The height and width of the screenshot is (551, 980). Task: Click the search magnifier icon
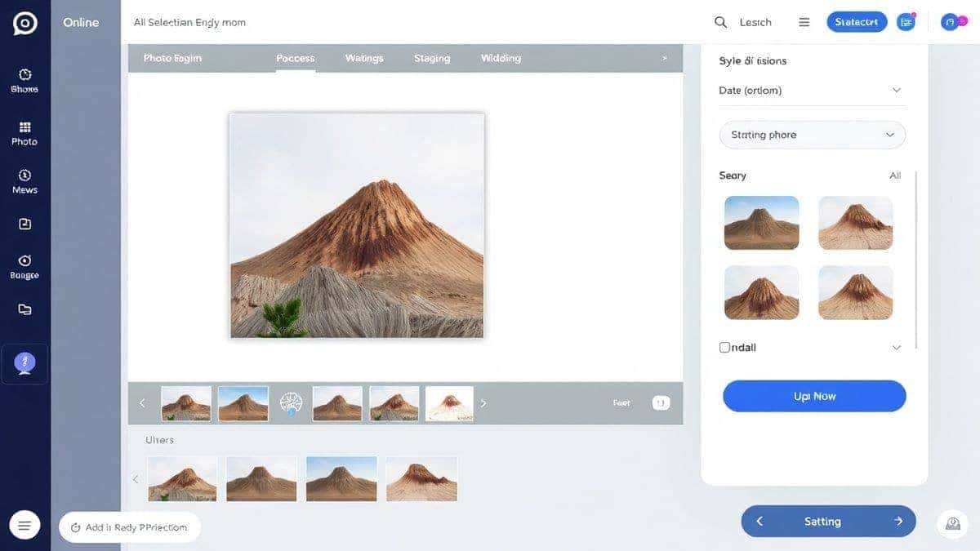(720, 22)
